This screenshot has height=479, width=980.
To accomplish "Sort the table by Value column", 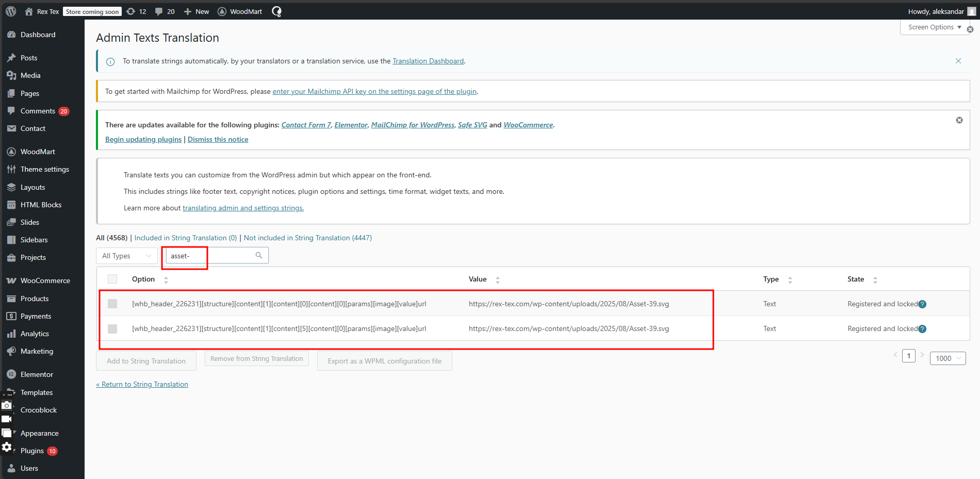I will point(497,279).
